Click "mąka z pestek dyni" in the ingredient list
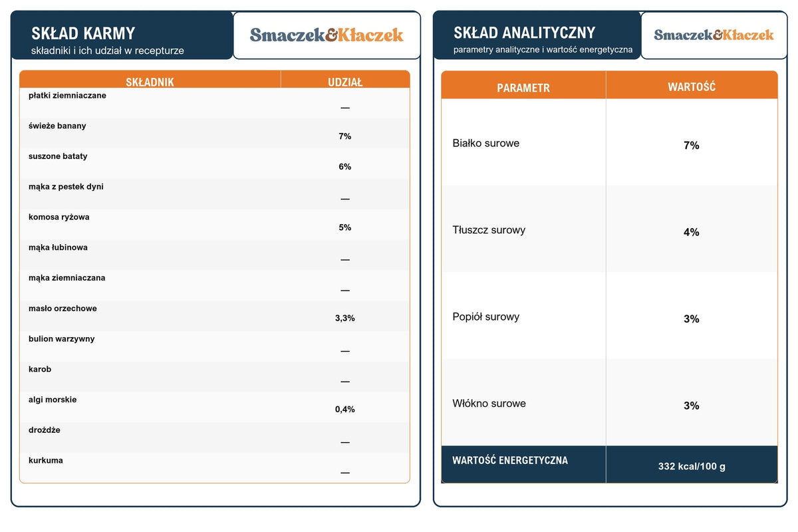Viewport: 798px width, 532px height. click(66, 187)
